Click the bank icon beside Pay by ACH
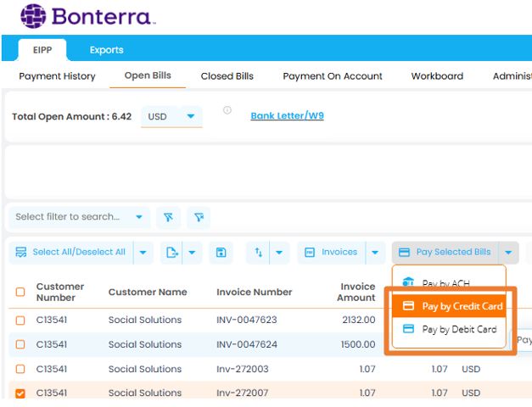This screenshot has width=532, height=407. click(x=408, y=282)
